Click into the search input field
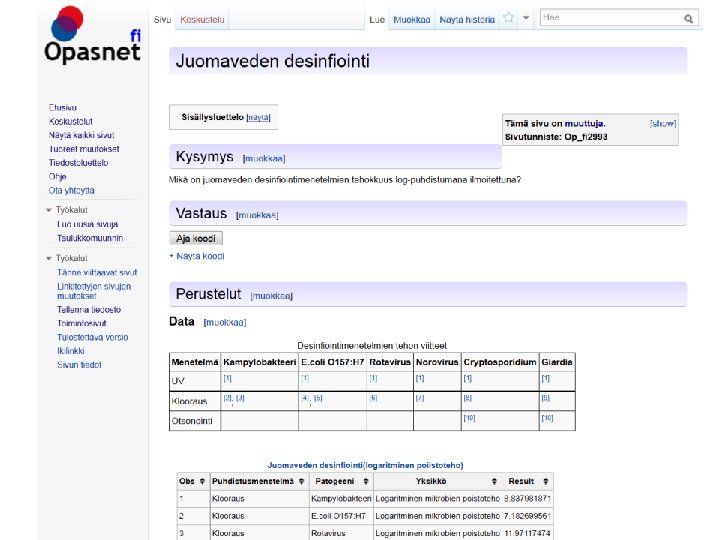The image size is (720, 540). [x=611, y=18]
